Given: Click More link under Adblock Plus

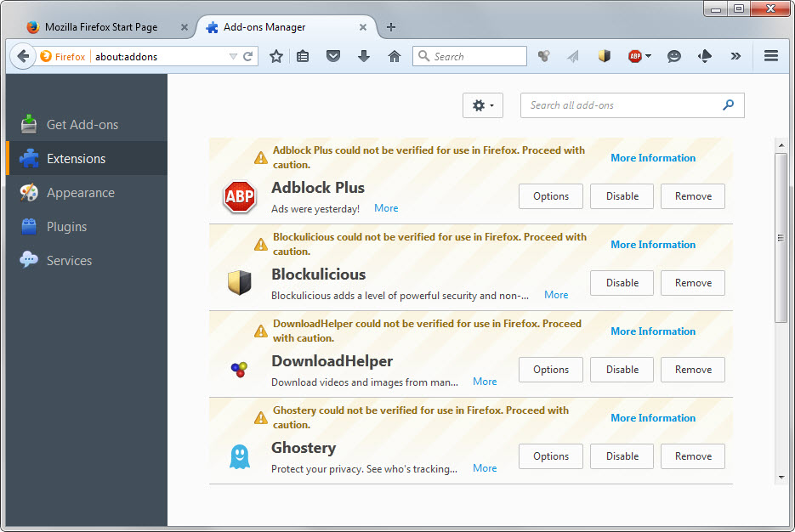Looking at the screenshot, I should 386,208.
